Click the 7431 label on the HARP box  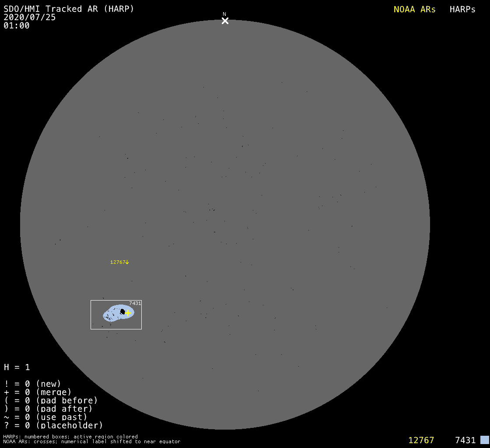point(135,303)
